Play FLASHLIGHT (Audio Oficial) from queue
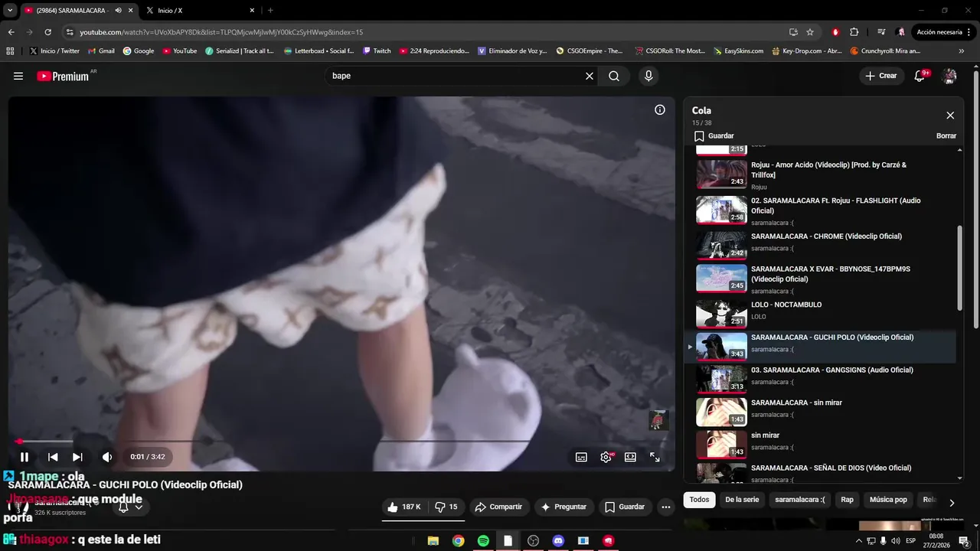 coord(822,210)
